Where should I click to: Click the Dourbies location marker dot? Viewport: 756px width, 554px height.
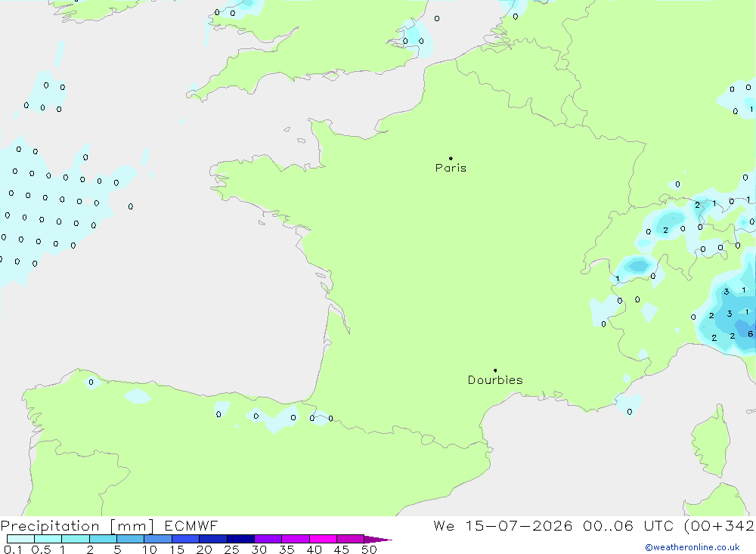(495, 370)
